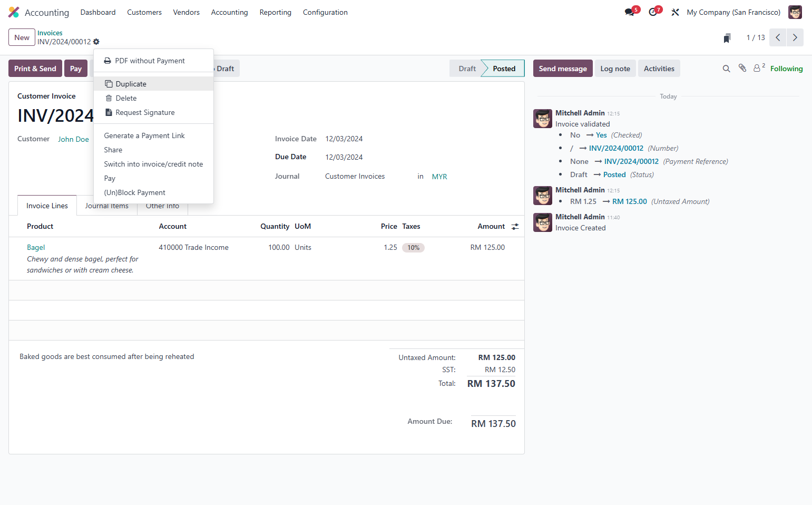The height and width of the screenshot is (505, 812).
Task: Select Duplicate in the actions menu
Action: tap(153, 84)
